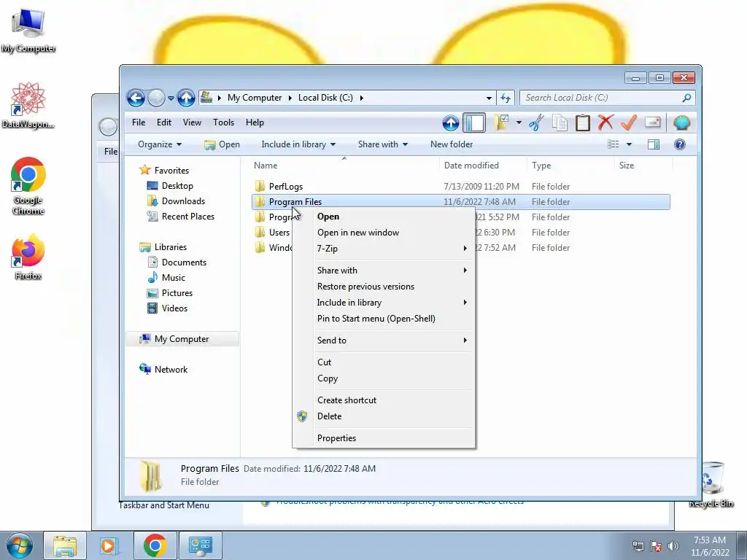Screen dimensions: 747x560
Task: Expand the arrow after Local Disk (C:) breadcrumb
Action: coord(362,98)
